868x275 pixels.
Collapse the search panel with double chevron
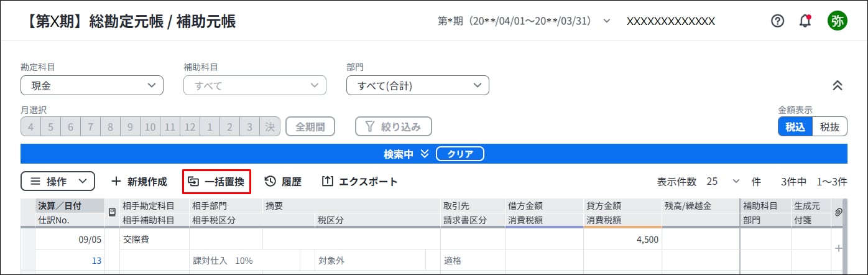(x=837, y=86)
